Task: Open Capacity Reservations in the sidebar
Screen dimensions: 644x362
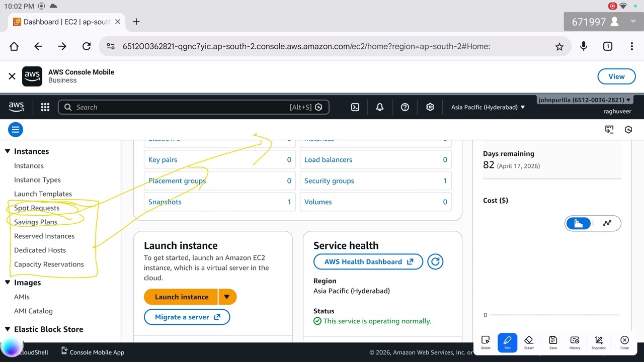Action: 49,264
